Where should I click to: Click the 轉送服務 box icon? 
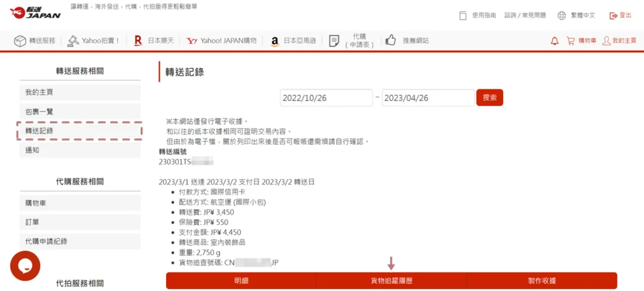(20, 41)
